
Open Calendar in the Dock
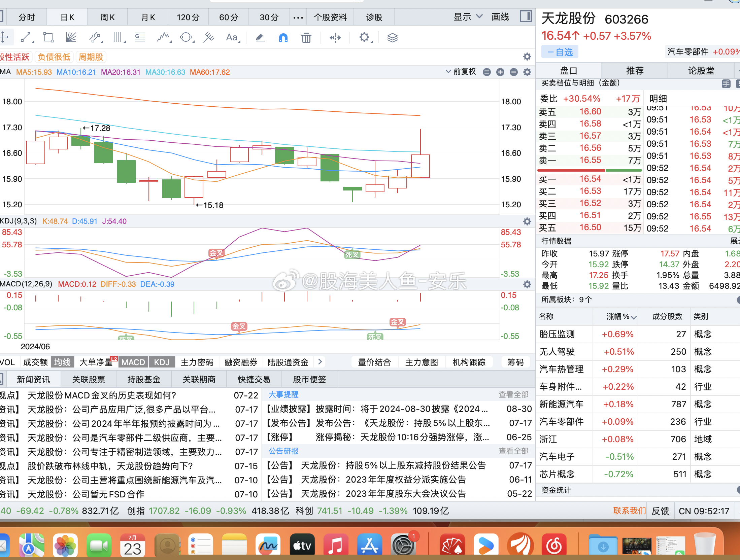tap(133, 545)
